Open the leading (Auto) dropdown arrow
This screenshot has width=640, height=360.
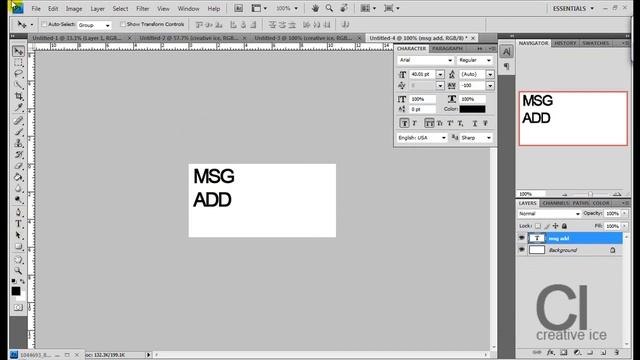coord(490,74)
